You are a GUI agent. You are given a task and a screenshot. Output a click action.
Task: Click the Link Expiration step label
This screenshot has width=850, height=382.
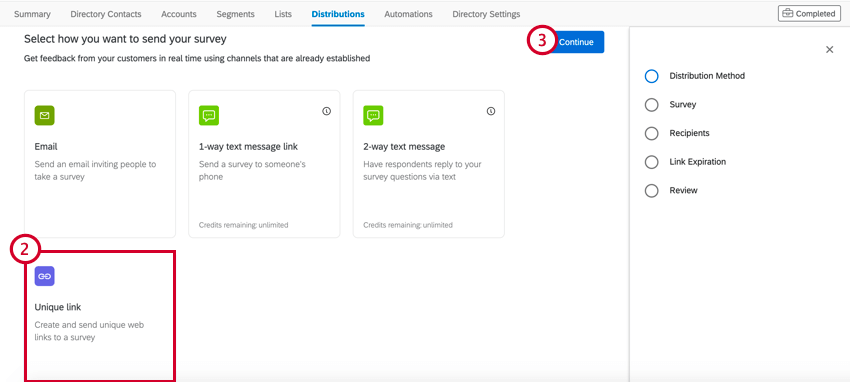tap(698, 162)
